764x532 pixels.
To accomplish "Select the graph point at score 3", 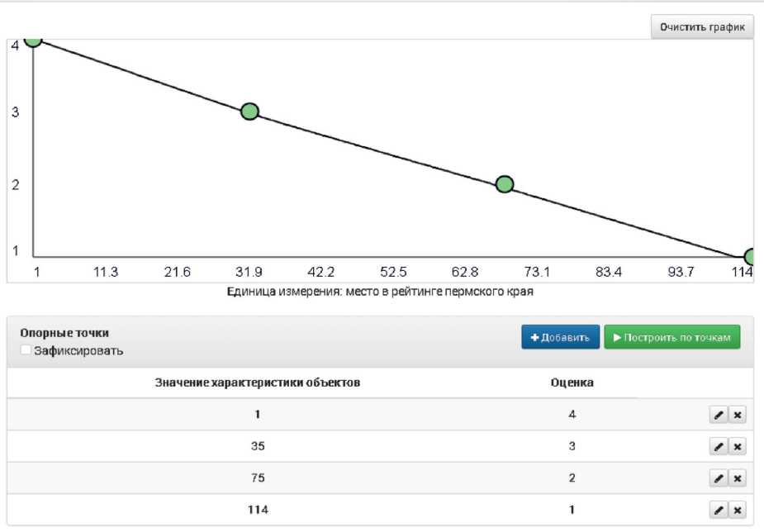I will 249,112.
